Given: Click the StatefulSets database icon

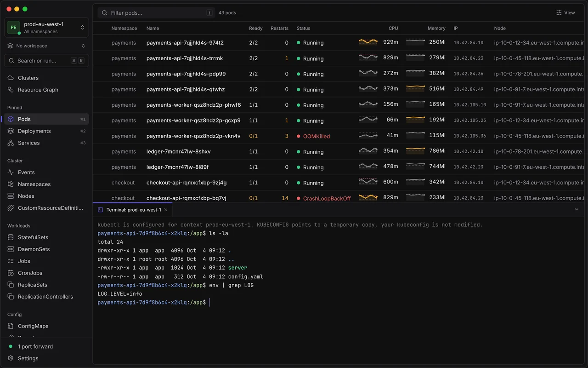Looking at the screenshot, I should (11, 237).
